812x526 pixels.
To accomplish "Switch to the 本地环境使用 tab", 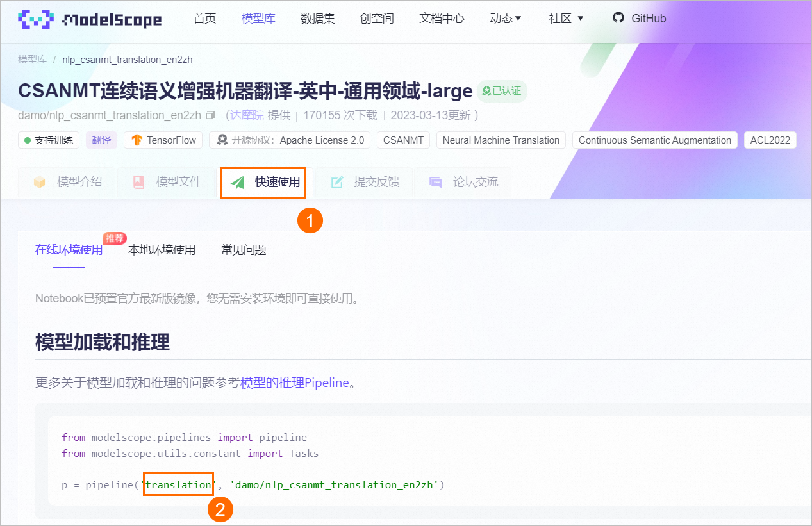I will click(x=162, y=250).
